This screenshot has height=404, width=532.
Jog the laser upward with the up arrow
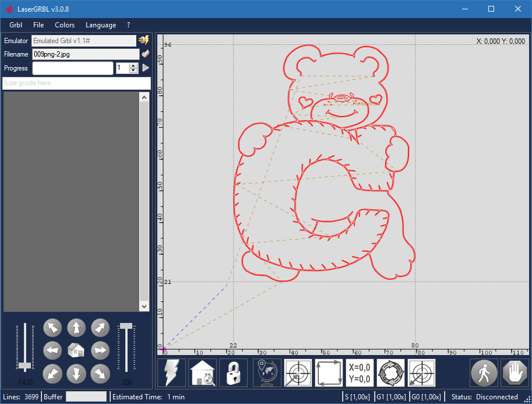(x=76, y=328)
